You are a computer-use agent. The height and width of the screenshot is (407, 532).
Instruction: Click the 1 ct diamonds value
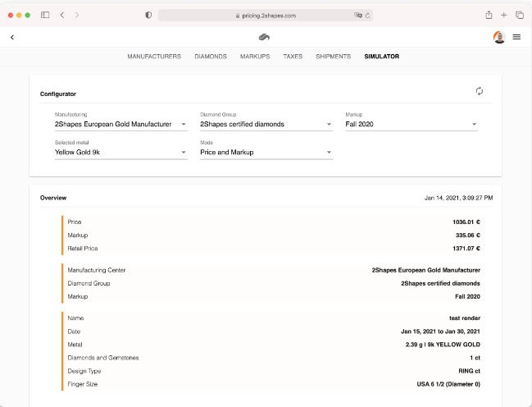click(x=475, y=358)
